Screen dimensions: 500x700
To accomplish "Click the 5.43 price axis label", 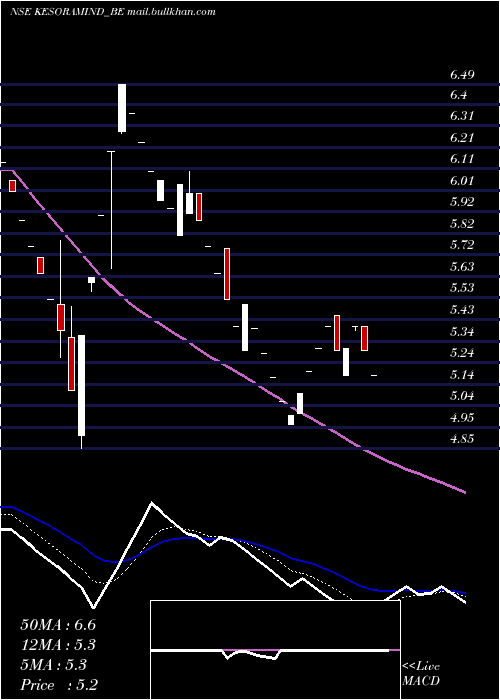I will click(x=462, y=309).
